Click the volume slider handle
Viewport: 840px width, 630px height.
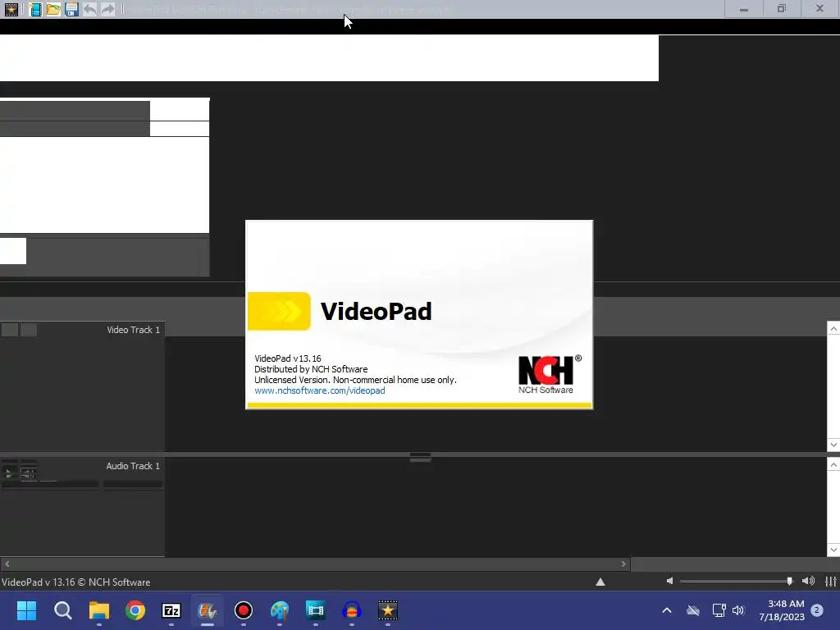pos(790,581)
